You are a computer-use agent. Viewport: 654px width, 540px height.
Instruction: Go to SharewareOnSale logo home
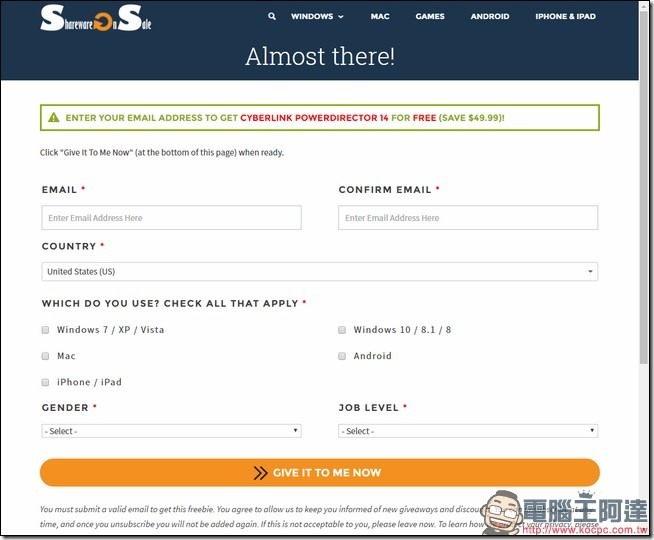[x=96, y=18]
